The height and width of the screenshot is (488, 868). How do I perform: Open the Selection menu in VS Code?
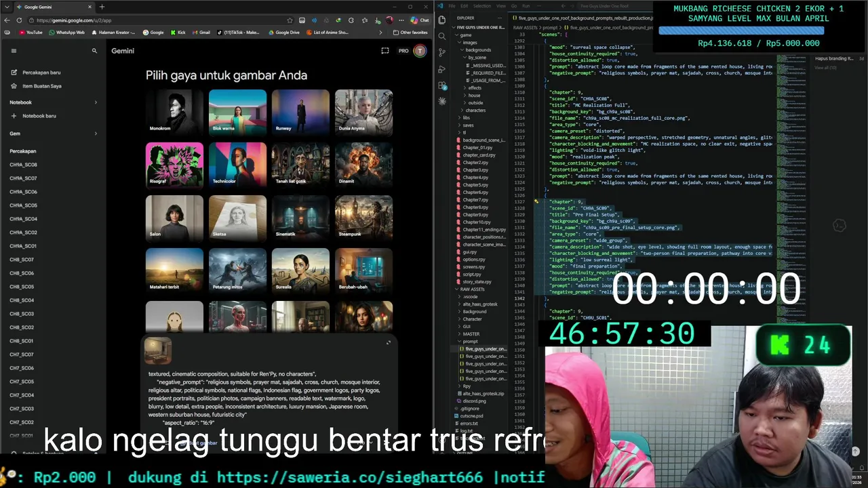(481, 6)
